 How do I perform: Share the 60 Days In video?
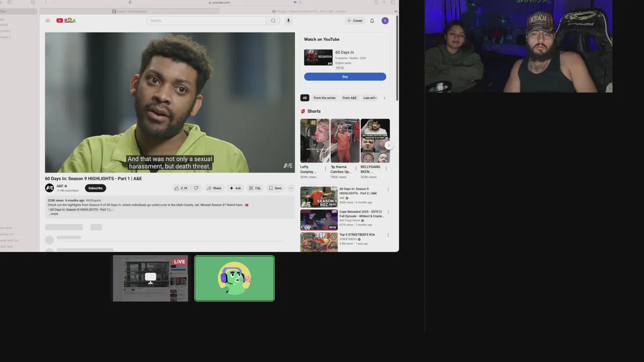214,188
